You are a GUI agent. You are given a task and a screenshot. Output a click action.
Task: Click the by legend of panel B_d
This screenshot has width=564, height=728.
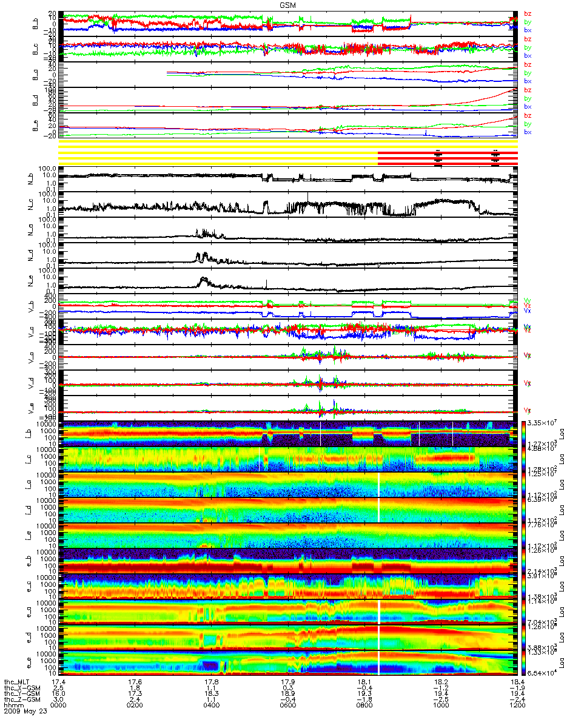[x=528, y=98]
